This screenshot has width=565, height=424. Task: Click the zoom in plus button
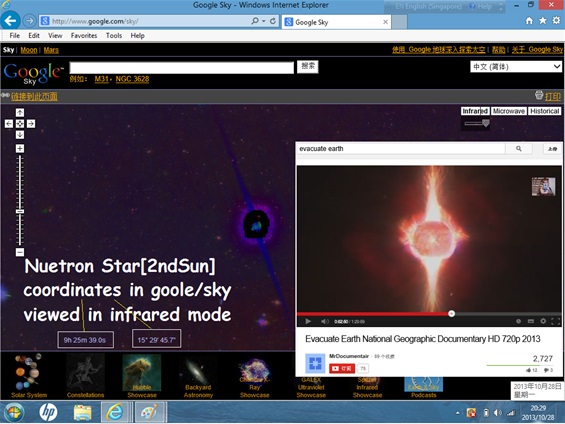pyautogui.click(x=20, y=148)
